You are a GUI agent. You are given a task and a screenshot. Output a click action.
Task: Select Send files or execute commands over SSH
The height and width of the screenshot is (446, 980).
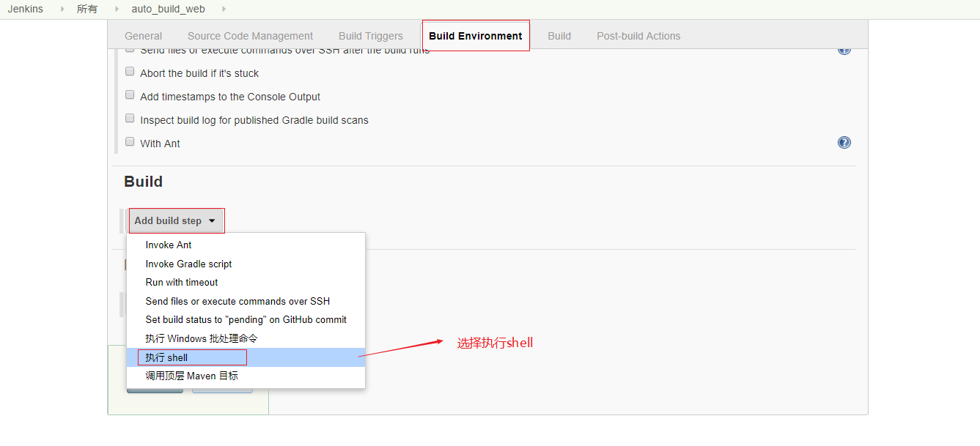[246, 301]
